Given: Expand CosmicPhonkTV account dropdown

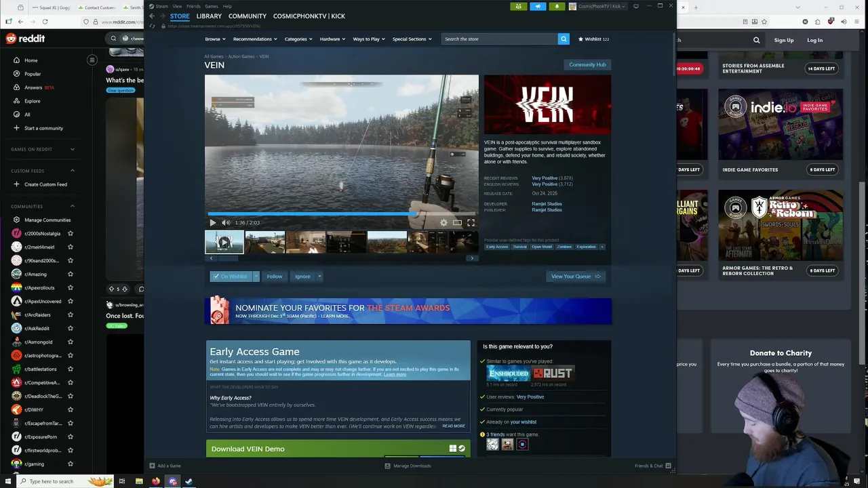Looking at the screenshot, I should 598,6.
